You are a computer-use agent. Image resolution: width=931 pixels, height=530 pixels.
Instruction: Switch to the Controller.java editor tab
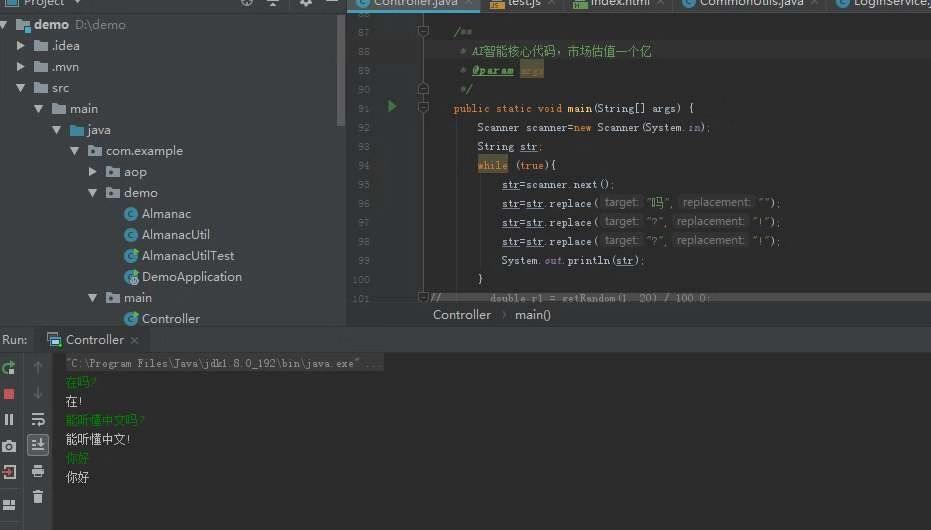[415, 4]
